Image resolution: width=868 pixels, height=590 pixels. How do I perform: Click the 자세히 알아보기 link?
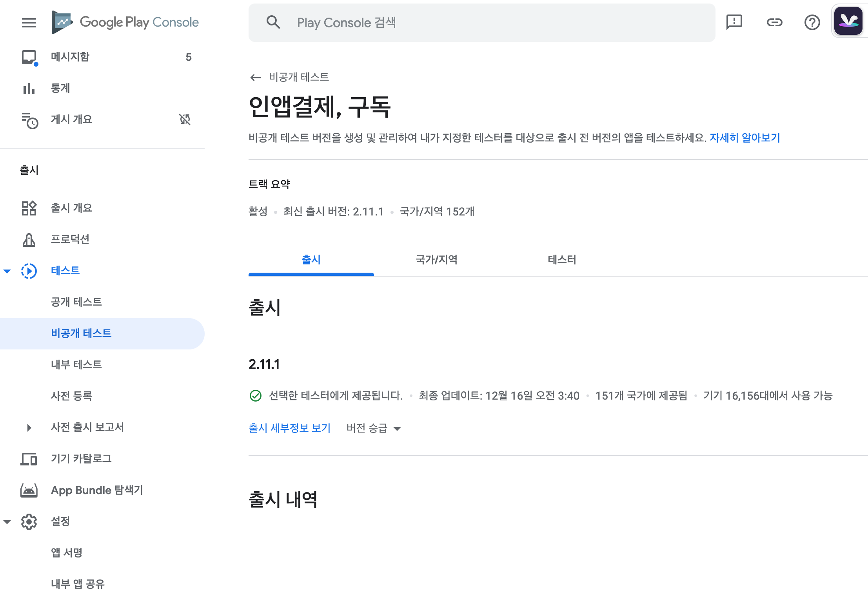[x=745, y=138]
